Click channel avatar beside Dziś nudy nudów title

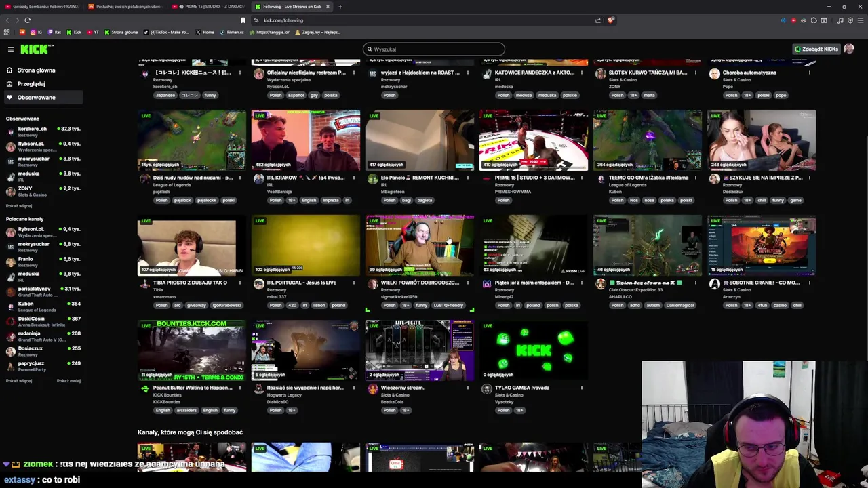pos(144,179)
